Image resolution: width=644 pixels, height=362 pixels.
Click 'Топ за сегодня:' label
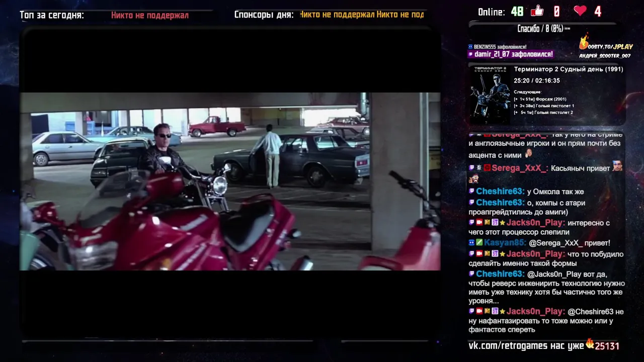tap(52, 15)
